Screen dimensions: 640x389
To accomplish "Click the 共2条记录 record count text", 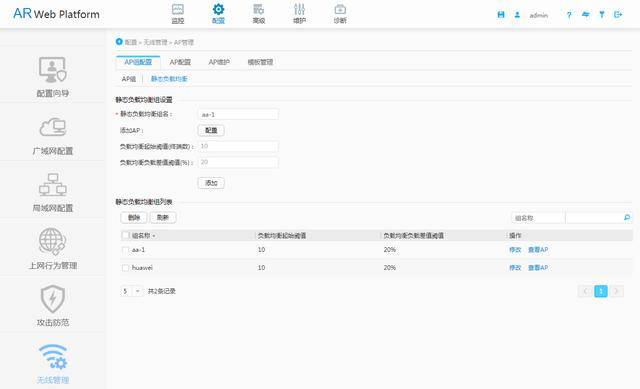I will click(162, 291).
